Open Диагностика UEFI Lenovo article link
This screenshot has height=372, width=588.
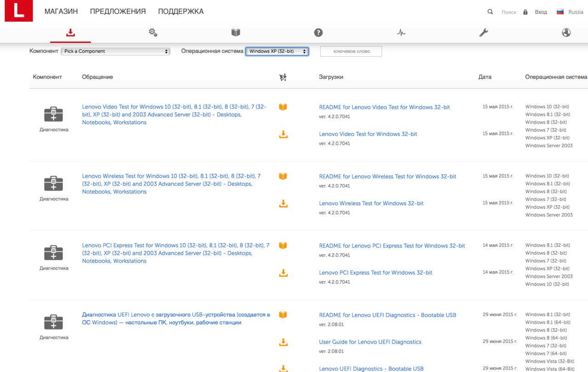point(176,319)
